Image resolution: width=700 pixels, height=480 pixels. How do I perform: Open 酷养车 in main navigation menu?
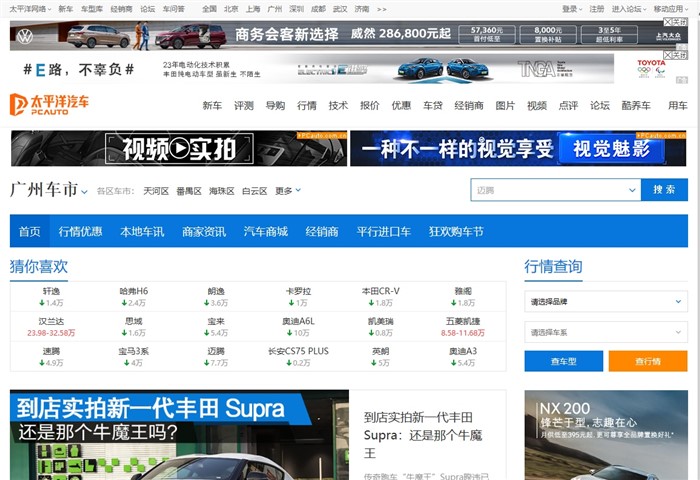[x=636, y=105]
